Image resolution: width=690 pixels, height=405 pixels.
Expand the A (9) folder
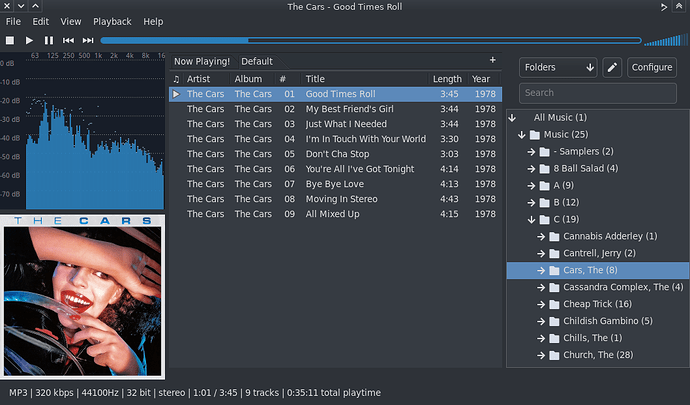531,186
